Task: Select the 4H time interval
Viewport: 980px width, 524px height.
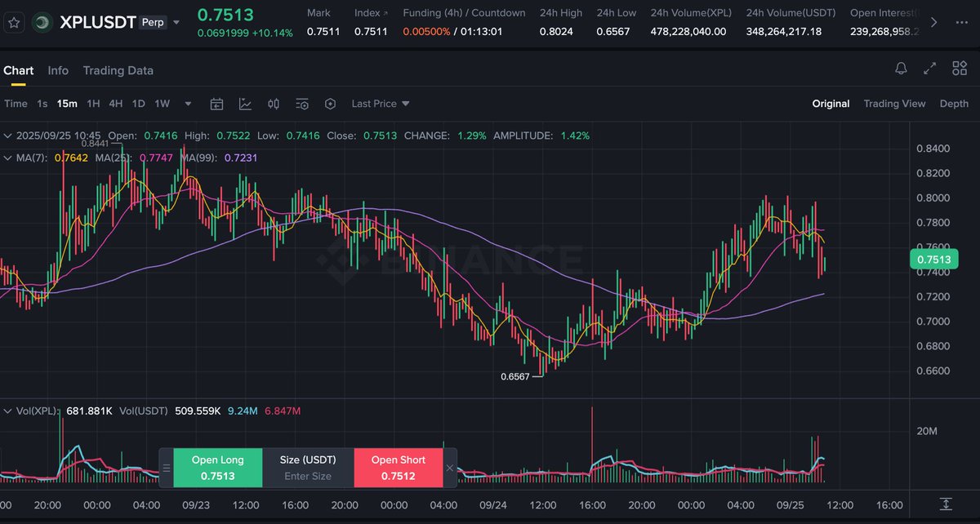Action: pos(116,104)
